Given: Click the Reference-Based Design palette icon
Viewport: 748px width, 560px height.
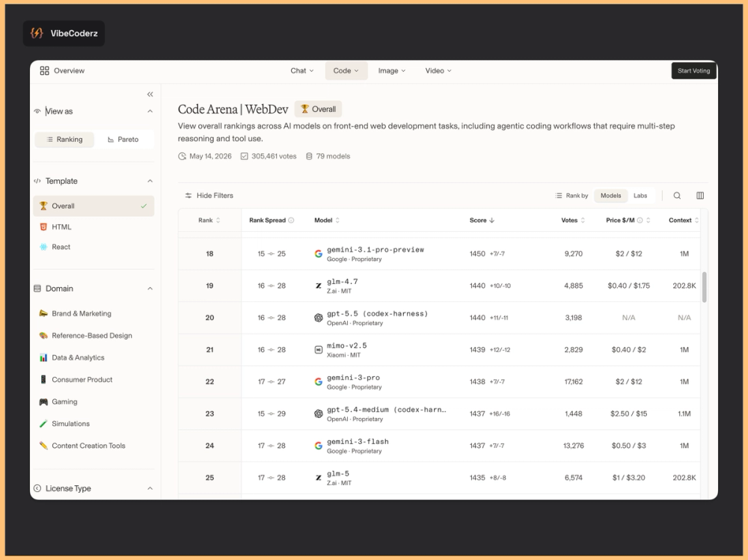Looking at the screenshot, I should (43, 336).
